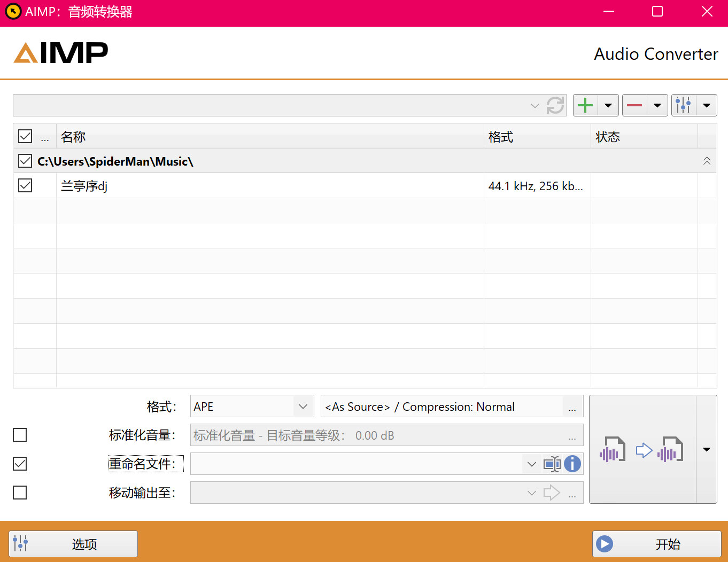Collapse the Music folder group chevron
728x562 pixels.
707,161
